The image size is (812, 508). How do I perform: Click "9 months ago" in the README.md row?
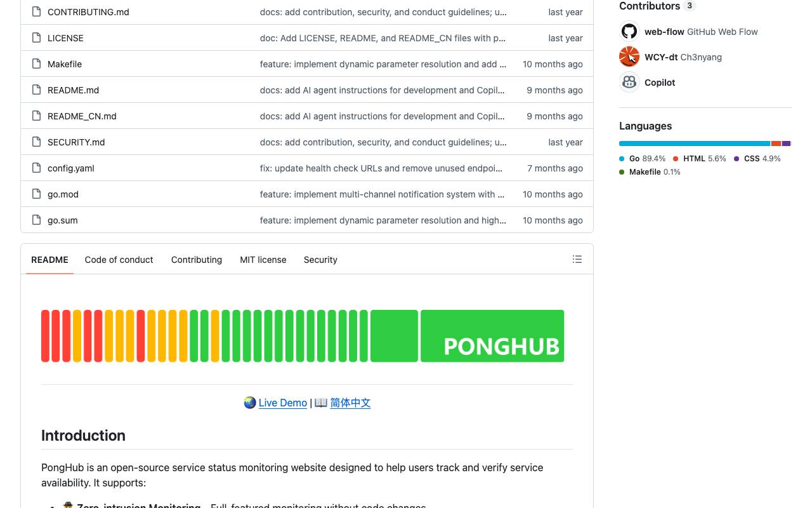point(555,90)
